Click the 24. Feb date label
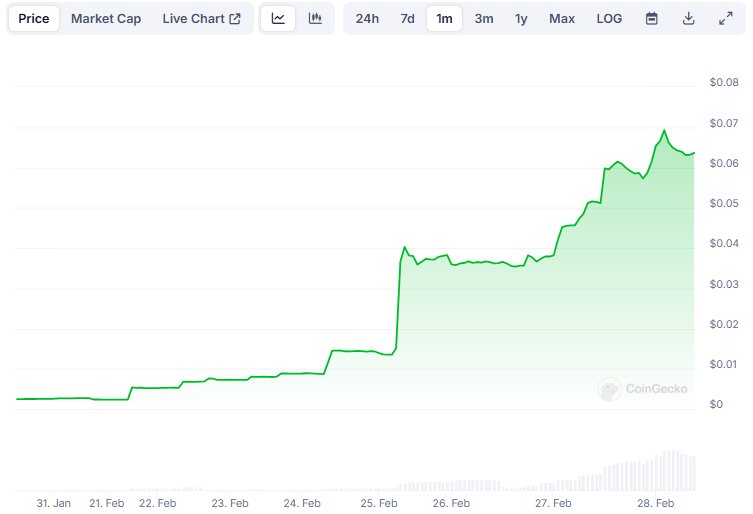 [302, 503]
